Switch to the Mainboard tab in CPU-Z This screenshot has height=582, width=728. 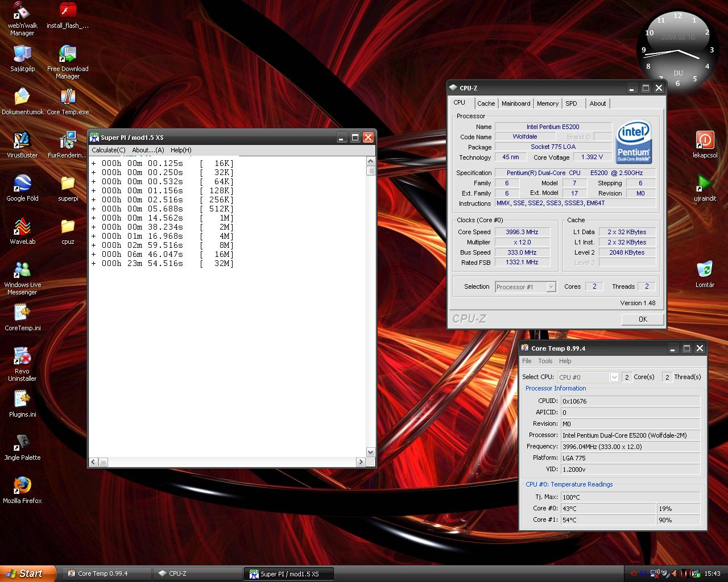(516, 103)
